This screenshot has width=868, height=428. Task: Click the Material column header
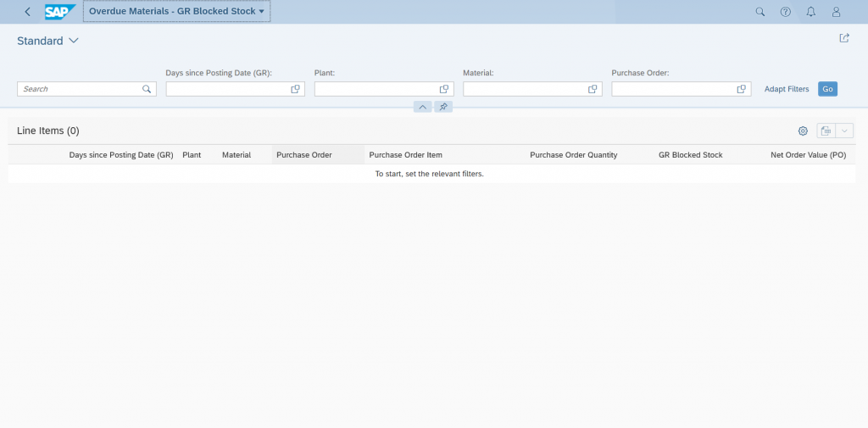pos(236,155)
